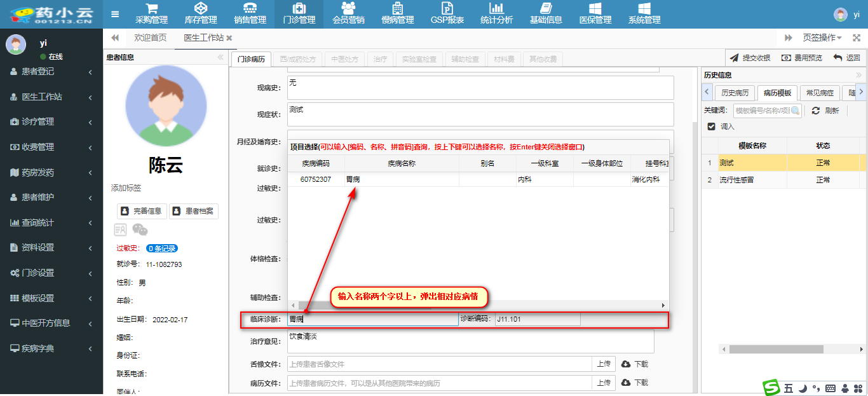Select 历史病历 tab
868x396 pixels.
735,93
